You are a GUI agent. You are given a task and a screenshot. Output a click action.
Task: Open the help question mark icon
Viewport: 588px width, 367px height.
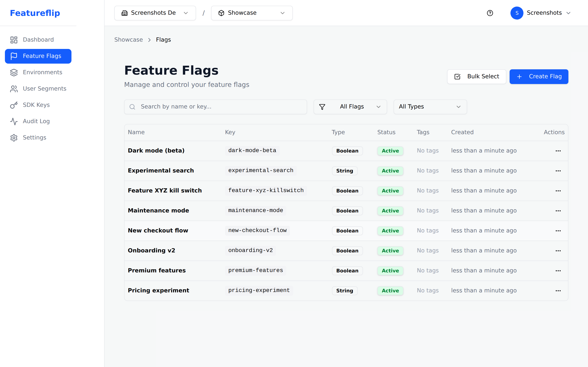click(490, 13)
